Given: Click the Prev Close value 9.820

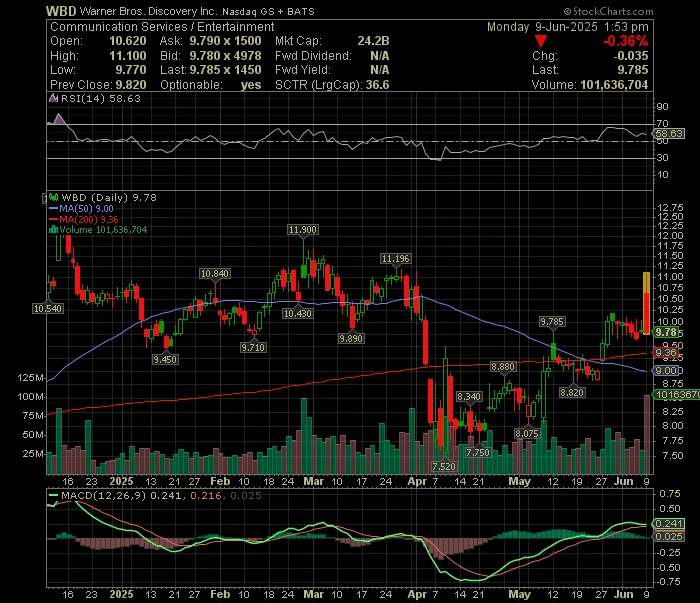Looking at the screenshot, I should tap(131, 85).
